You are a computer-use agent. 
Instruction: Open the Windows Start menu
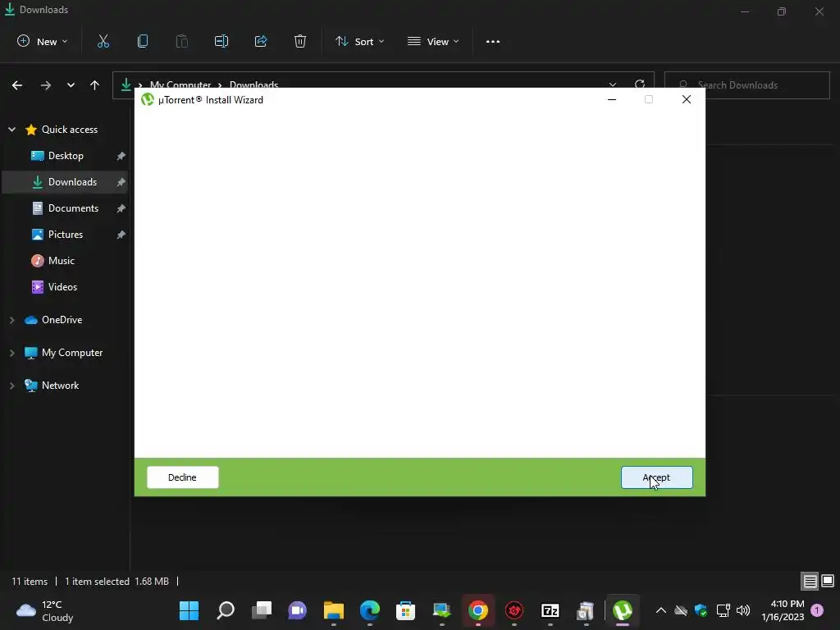[189, 610]
